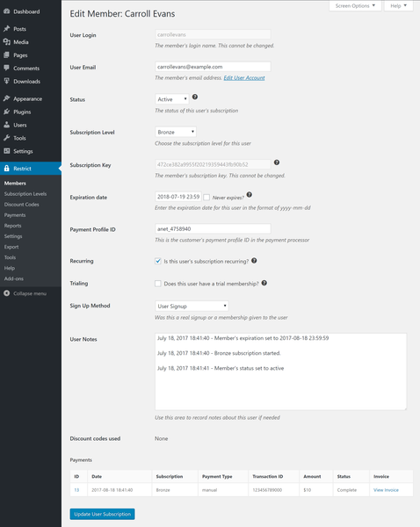Click the Posts pushpin icon
Screen dimensions: 420x527
(6, 29)
